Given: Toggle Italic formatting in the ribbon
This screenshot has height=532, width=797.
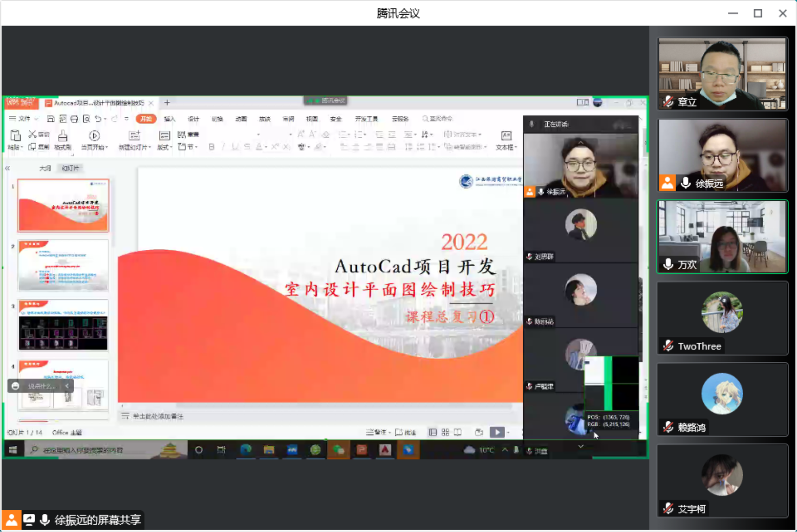Looking at the screenshot, I should click(x=223, y=147).
